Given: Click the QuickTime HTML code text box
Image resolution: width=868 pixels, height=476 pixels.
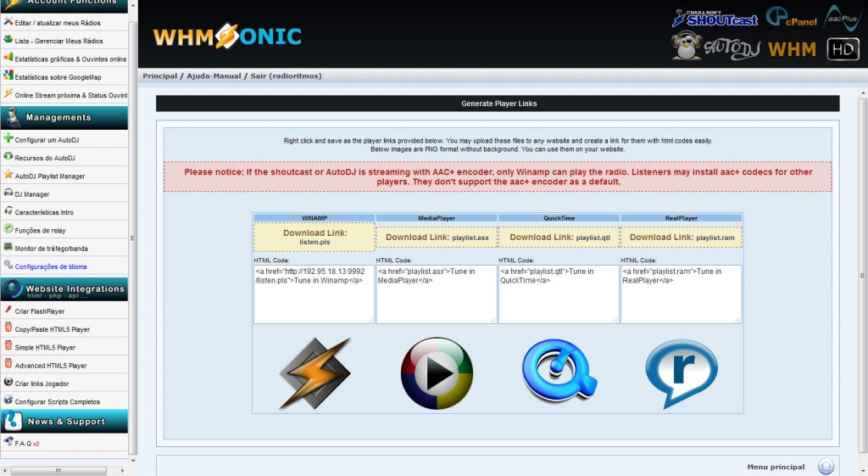Looking at the screenshot, I should tap(559, 294).
